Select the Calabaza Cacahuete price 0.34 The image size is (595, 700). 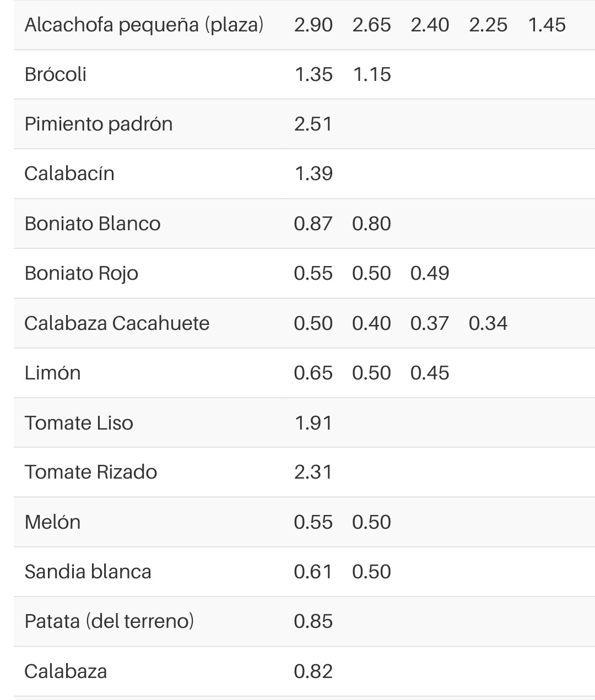pyautogui.click(x=488, y=323)
